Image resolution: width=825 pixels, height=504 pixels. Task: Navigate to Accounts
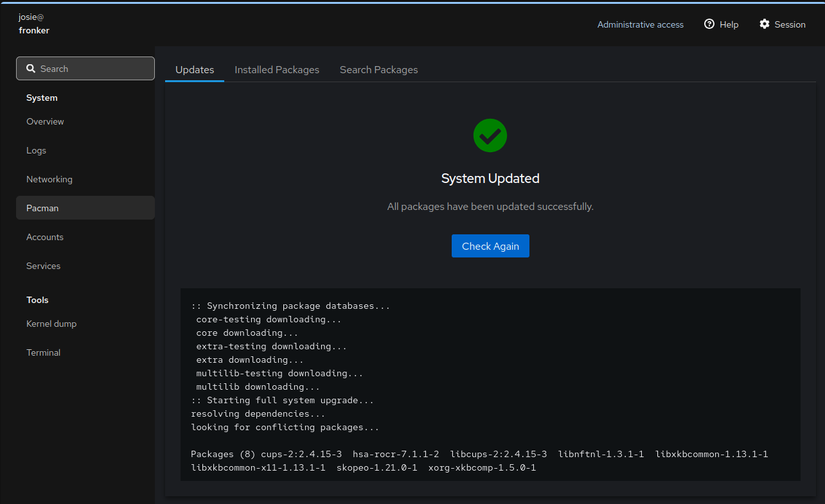45,237
